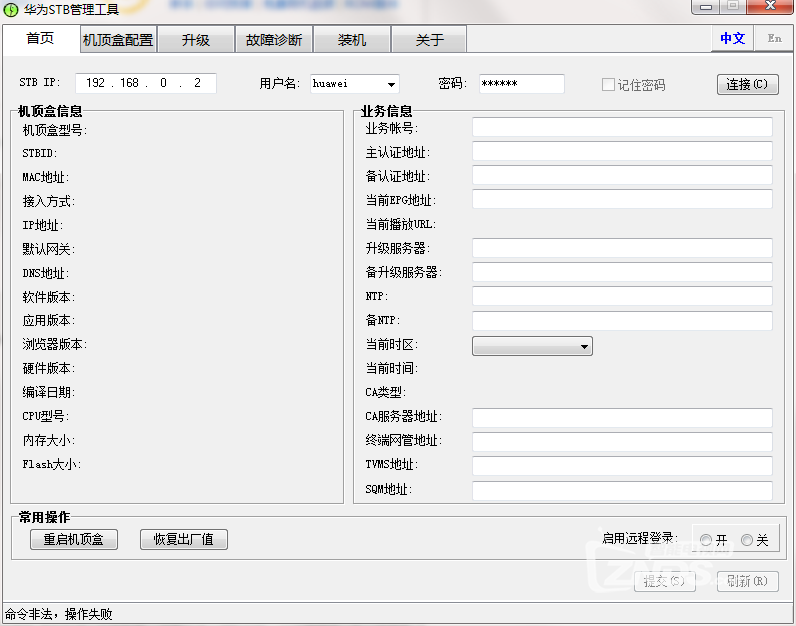This screenshot has width=796, height=626.
Task: Click the 恢复出厂值 button
Action: tap(183, 539)
